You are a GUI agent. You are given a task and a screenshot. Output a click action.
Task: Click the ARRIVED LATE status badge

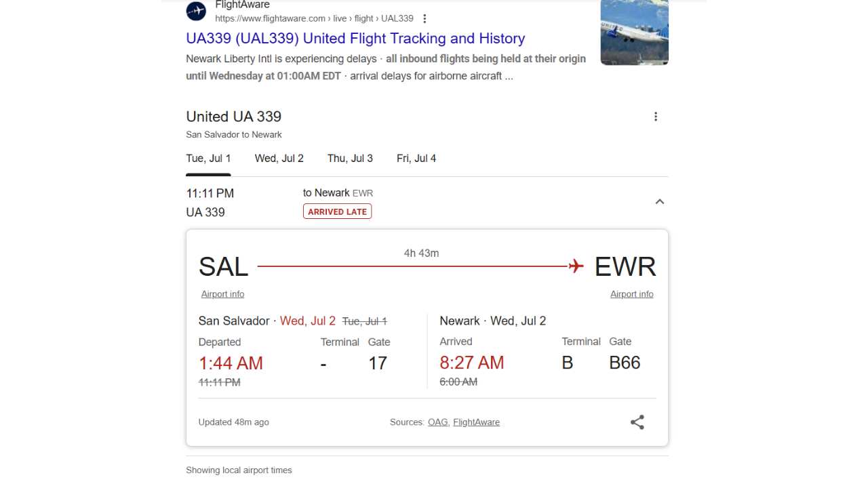pyautogui.click(x=337, y=211)
